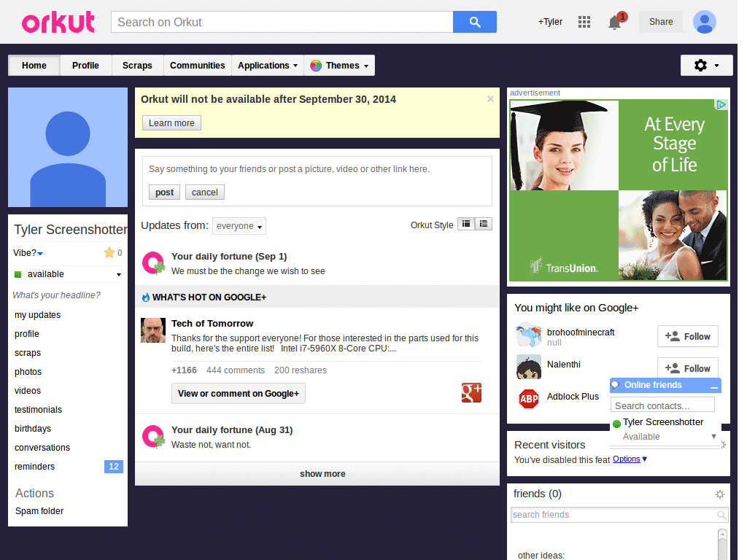This screenshot has height=560, width=747.
Task: Click View or comment on Google+
Action: pos(239,394)
